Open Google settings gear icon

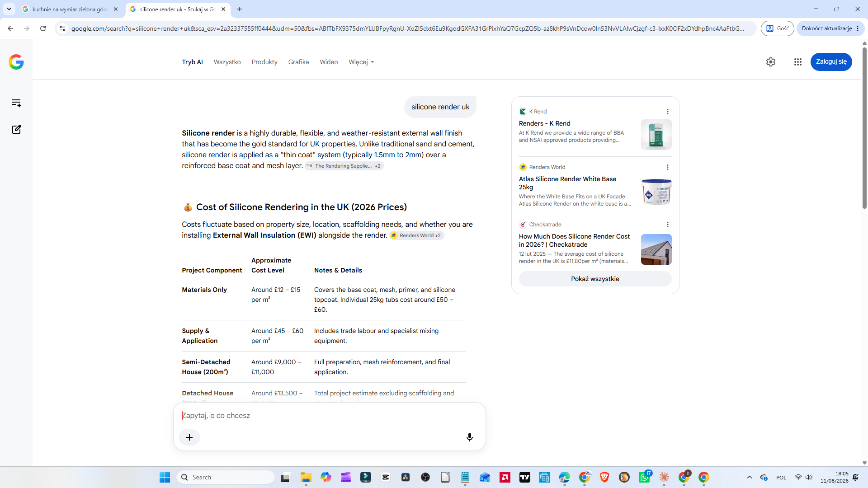coord(771,62)
